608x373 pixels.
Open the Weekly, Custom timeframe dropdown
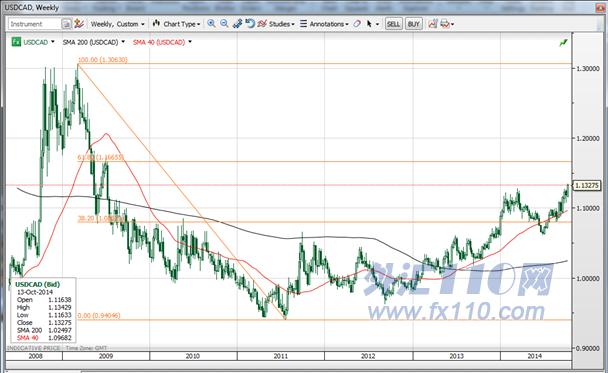(x=117, y=24)
